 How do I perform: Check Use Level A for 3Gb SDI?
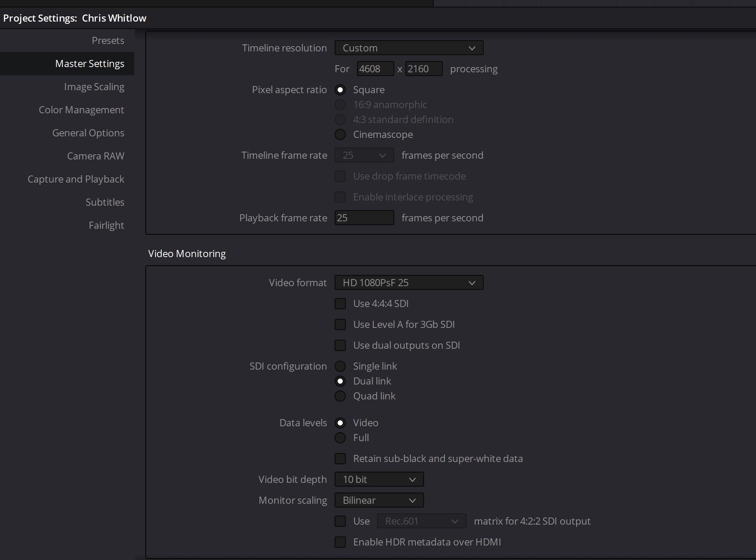tap(340, 325)
